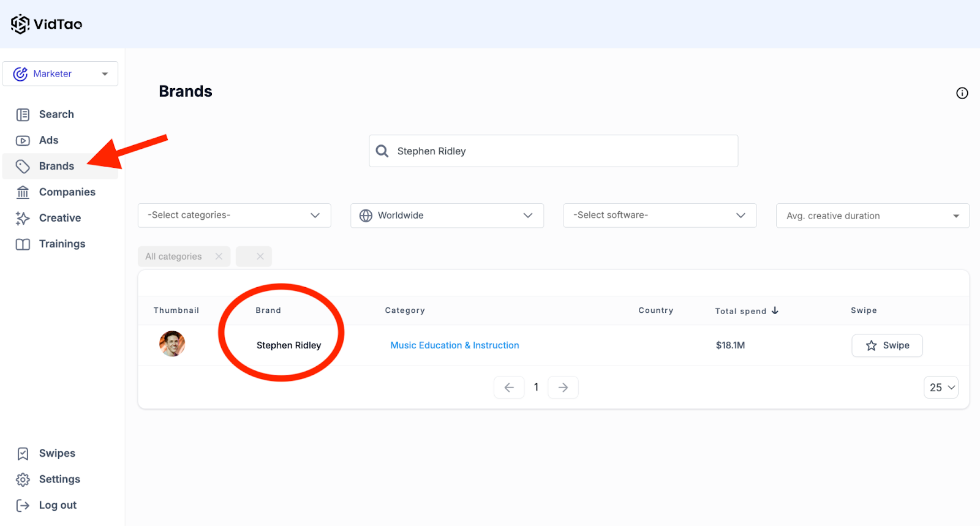Open the Worldwide country dropdown
The width and height of the screenshot is (980, 526).
pyautogui.click(x=447, y=216)
